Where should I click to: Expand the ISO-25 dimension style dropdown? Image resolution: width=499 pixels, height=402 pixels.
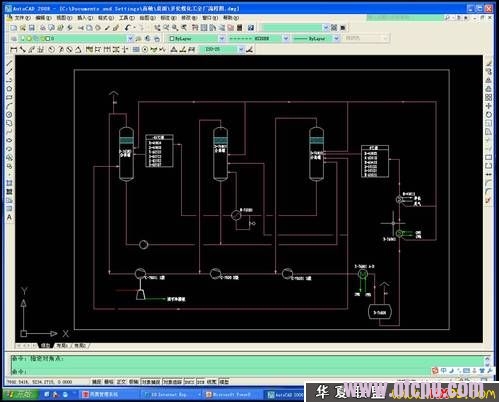[241, 50]
